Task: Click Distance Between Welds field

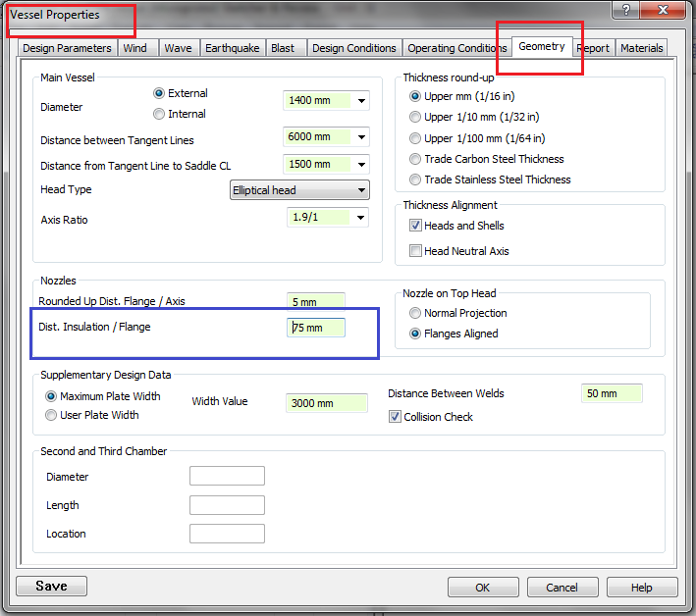Action: click(x=612, y=393)
